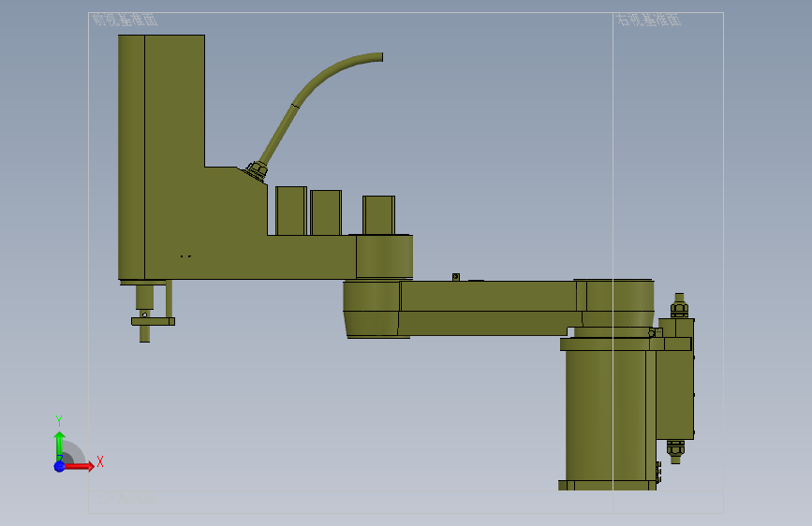The height and width of the screenshot is (526, 812).
Task: Select the 前视基准面 plane label
Action: click(x=125, y=20)
